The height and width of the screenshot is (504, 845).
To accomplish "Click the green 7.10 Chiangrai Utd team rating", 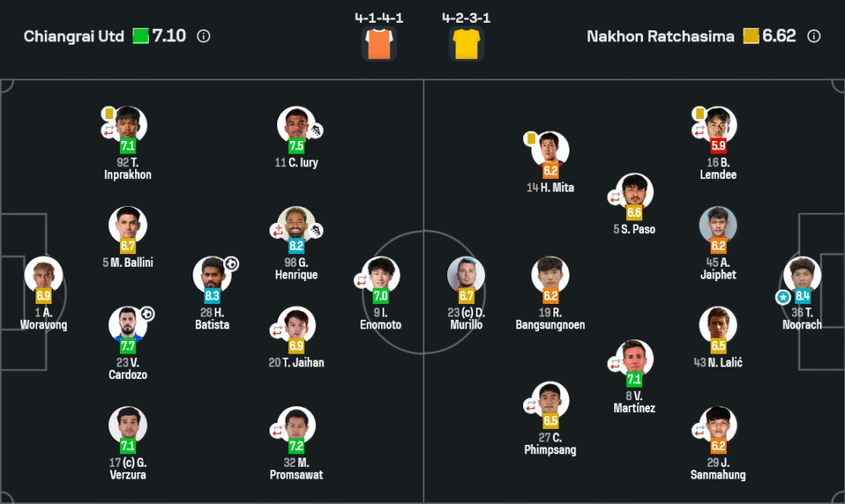I will (x=161, y=36).
